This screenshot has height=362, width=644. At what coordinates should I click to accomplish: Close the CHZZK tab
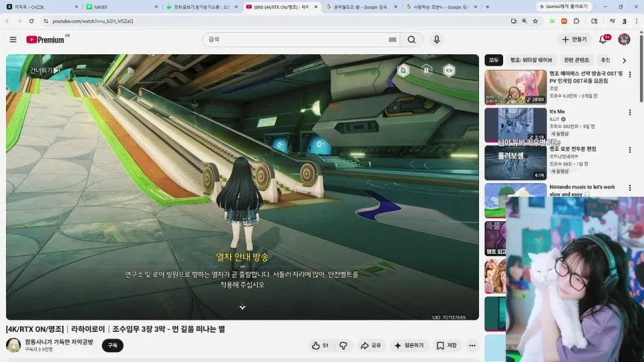tap(76, 7)
